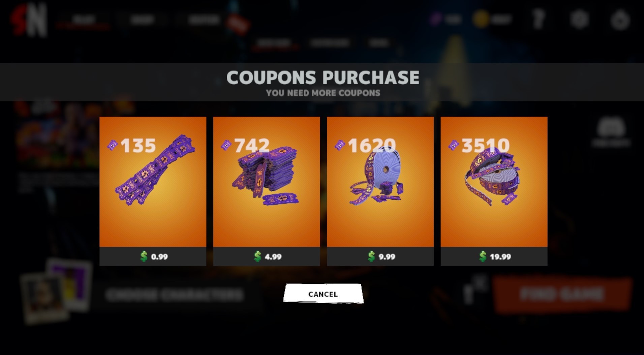Buy coupons for $4.99
644x355 pixels.
267,257
